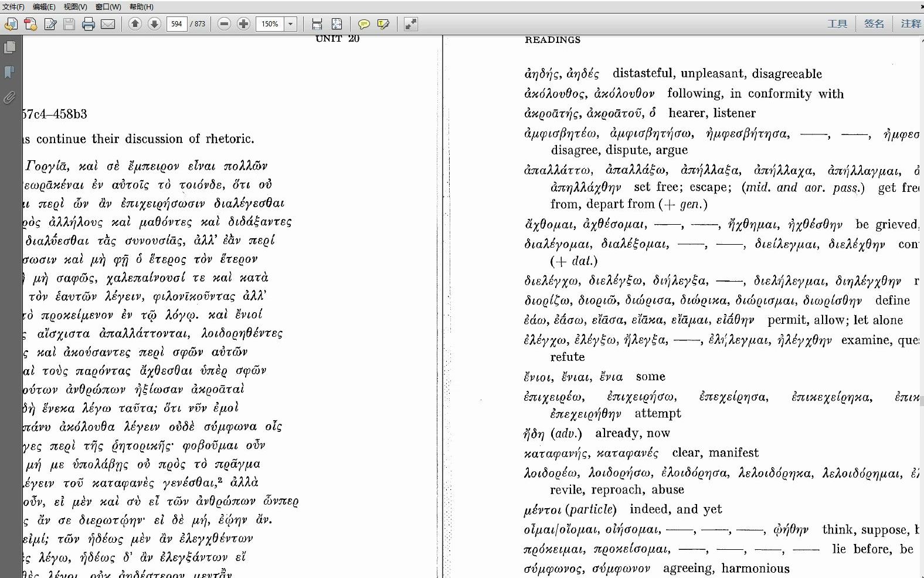The width and height of the screenshot is (924, 578).
Task: Click the text 'already, now'
Action: click(632, 433)
